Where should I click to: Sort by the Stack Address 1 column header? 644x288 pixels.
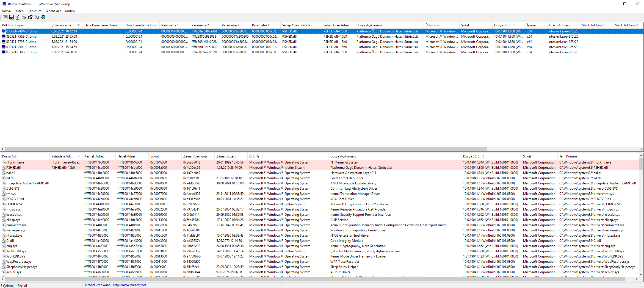597,25
